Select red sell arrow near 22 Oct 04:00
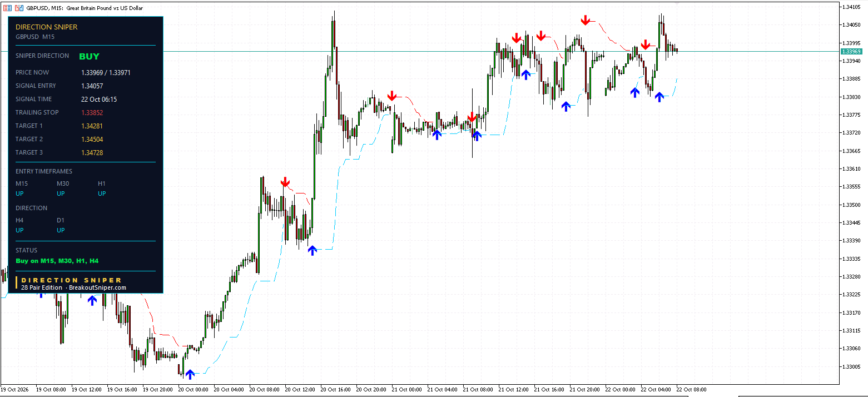The image size is (868, 397). [x=646, y=44]
